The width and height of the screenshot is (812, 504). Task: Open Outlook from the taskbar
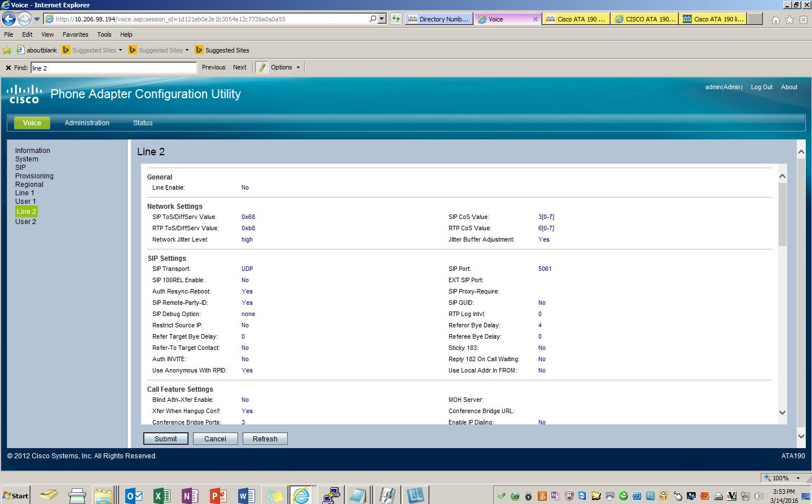click(x=134, y=496)
